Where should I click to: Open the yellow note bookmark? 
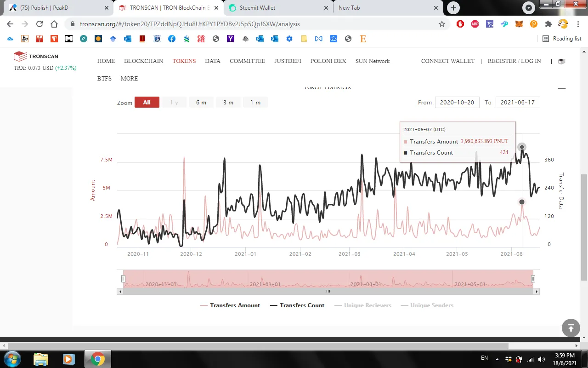[304, 39]
